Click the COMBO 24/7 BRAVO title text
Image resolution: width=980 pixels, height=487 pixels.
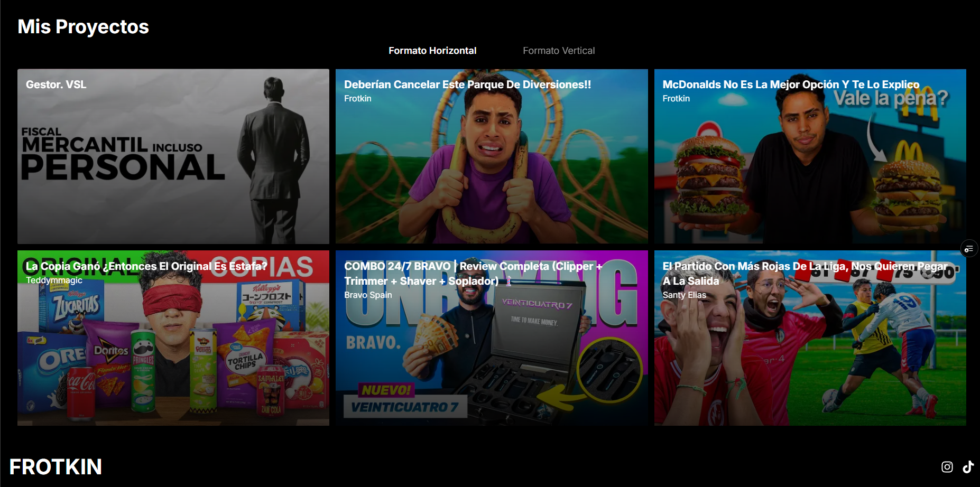tap(474, 274)
